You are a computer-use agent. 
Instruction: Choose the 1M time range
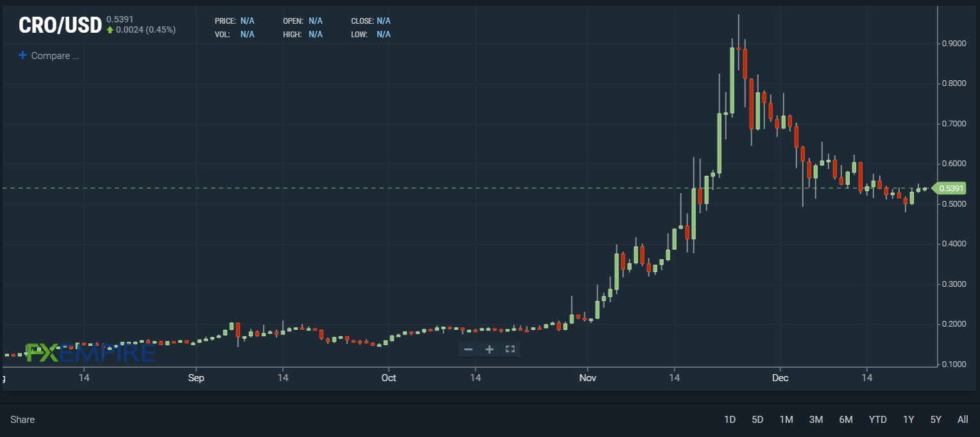[786, 420]
